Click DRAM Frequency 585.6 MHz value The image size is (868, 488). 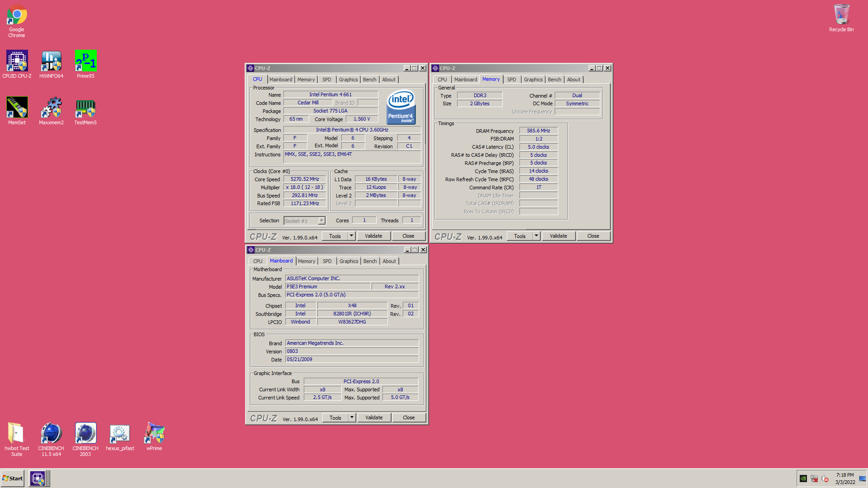pos(538,131)
